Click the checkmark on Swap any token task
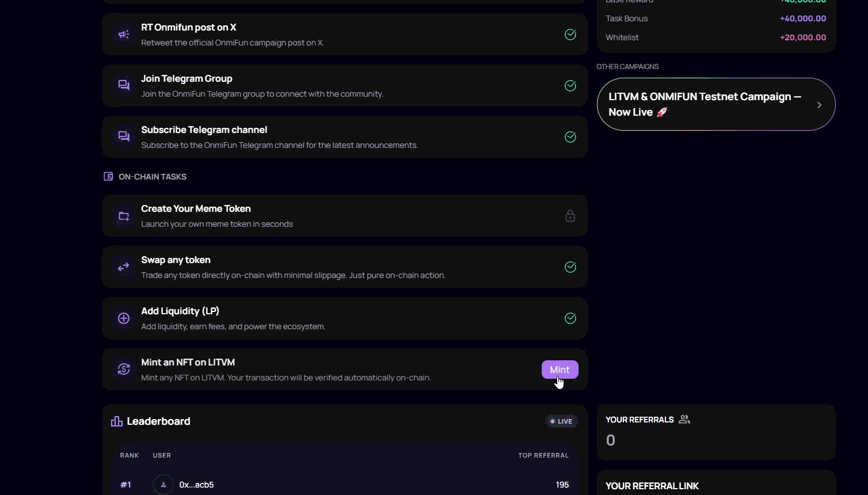Screen dimensions: 868x495 pos(570,267)
